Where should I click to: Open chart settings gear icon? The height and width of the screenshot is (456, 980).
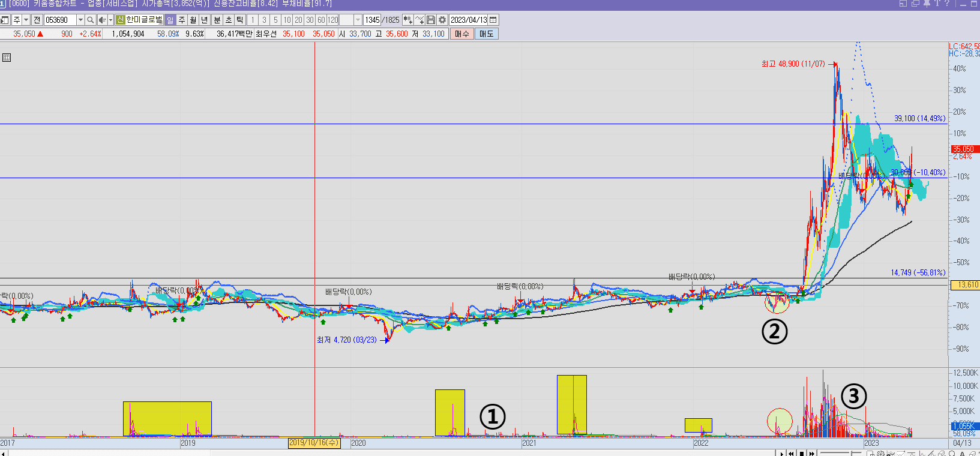click(442, 20)
